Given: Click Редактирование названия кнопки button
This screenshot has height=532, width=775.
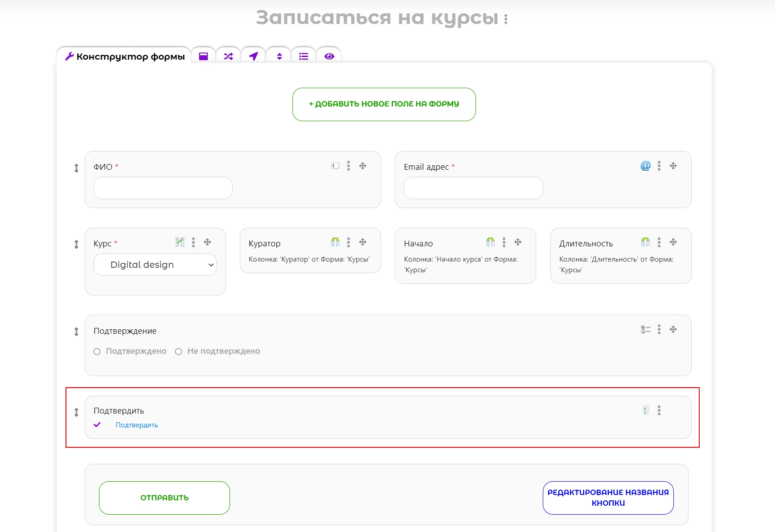Looking at the screenshot, I should pos(608,498).
